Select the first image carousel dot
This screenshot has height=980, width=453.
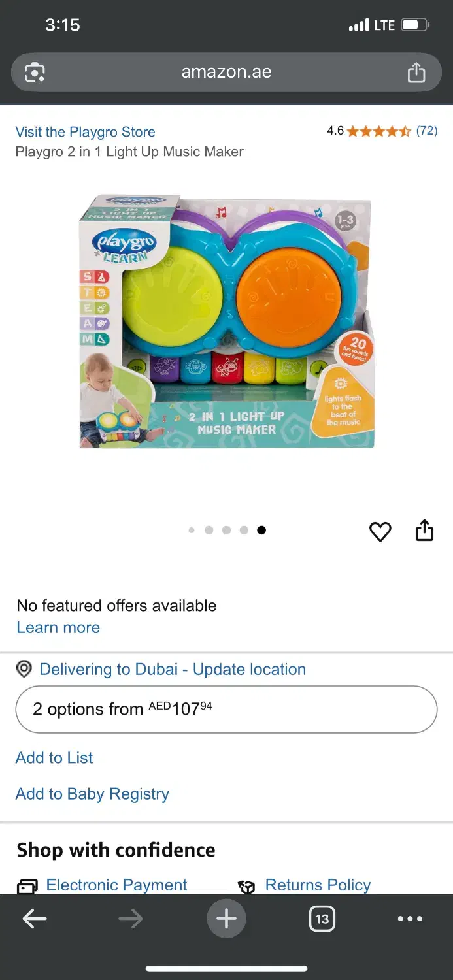point(192,530)
